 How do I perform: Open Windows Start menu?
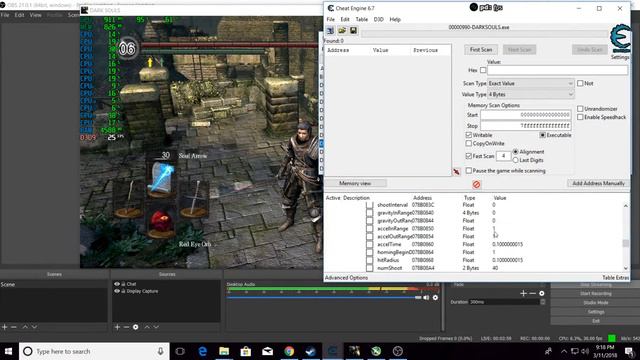8,351
